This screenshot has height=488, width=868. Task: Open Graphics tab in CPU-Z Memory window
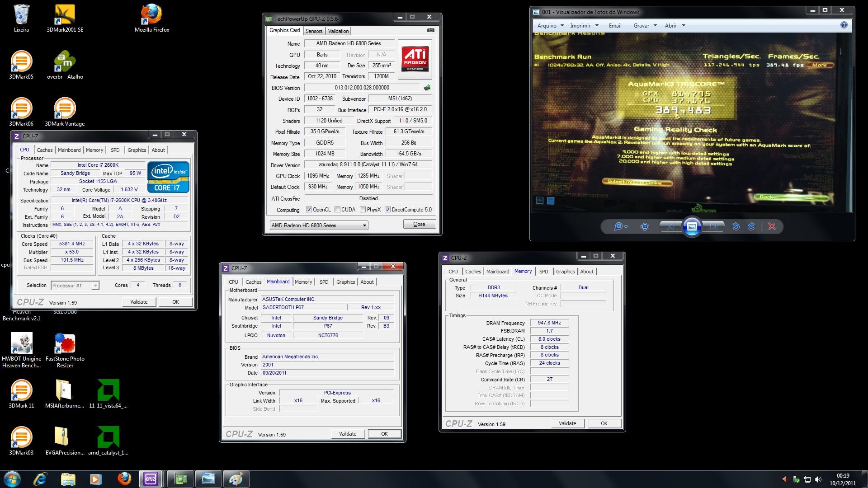[x=565, y=272]
